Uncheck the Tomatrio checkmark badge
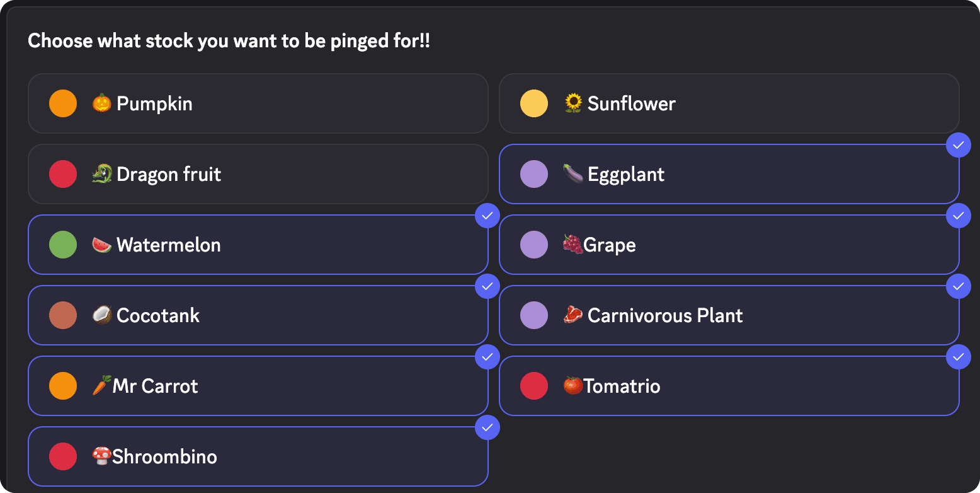This screenshot has width=980, height=493. point(959,357)
